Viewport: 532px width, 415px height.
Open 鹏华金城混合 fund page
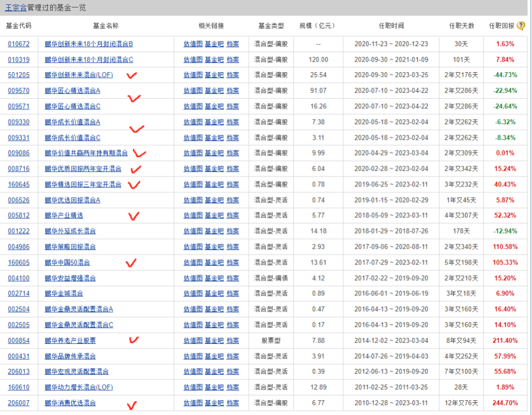[x=64, y=293]
